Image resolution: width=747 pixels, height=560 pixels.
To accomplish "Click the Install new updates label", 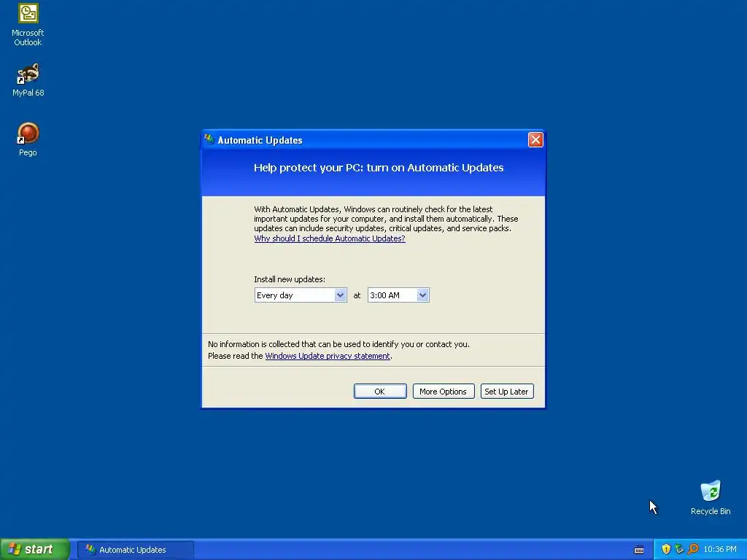I will pos(290,279).
